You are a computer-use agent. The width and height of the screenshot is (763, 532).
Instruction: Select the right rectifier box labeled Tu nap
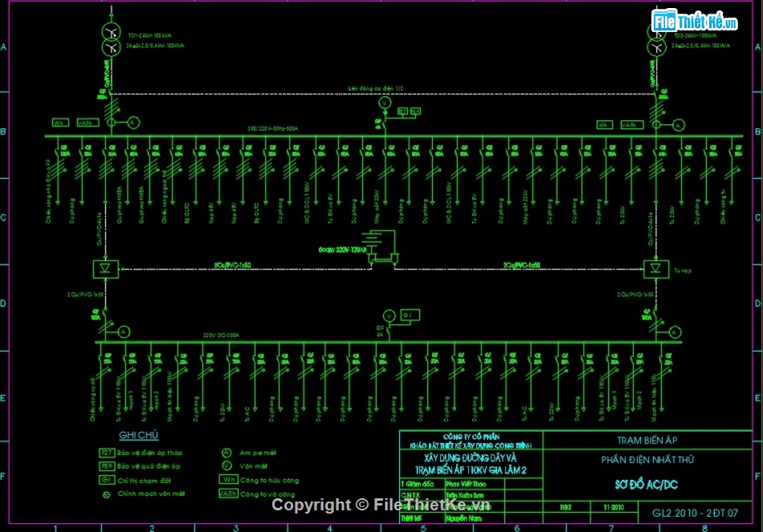tap(655, 268)
